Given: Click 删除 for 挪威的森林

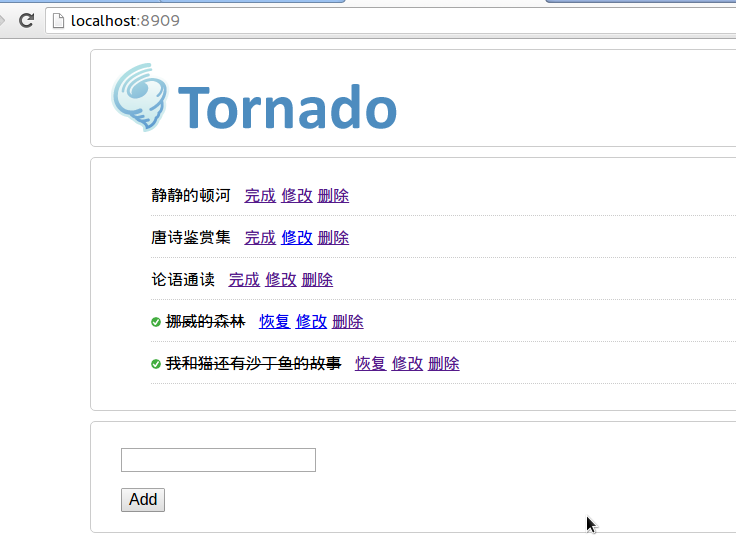Looking at the screenshot, I should [x=348, y=322].
